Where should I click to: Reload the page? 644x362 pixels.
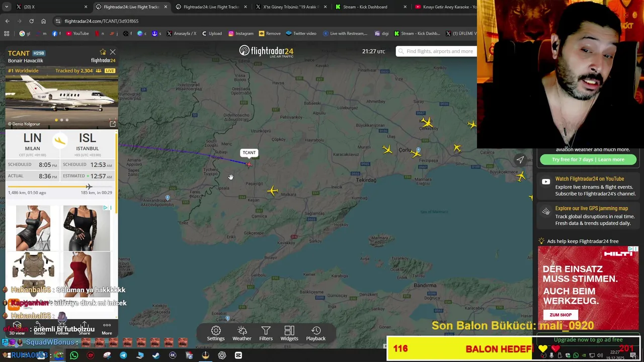(31, 21)
